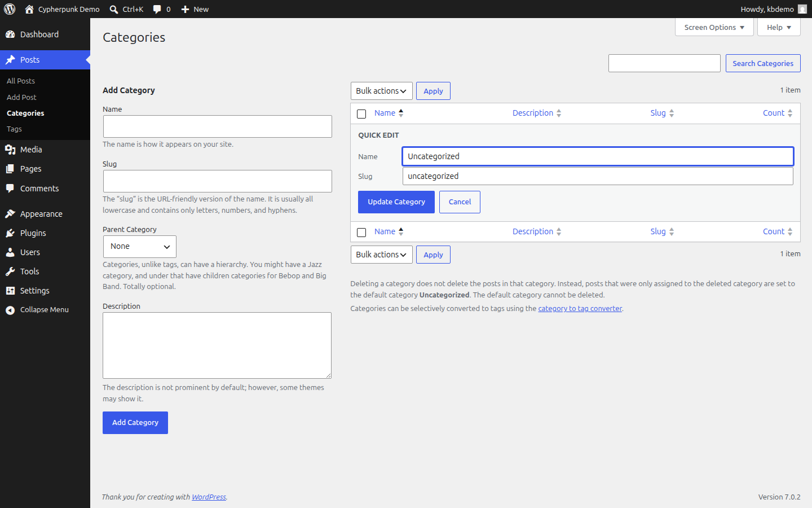Click the bottom Apply button
The width and height of the screenshot is (812, 508).
[x=433, y=255]
